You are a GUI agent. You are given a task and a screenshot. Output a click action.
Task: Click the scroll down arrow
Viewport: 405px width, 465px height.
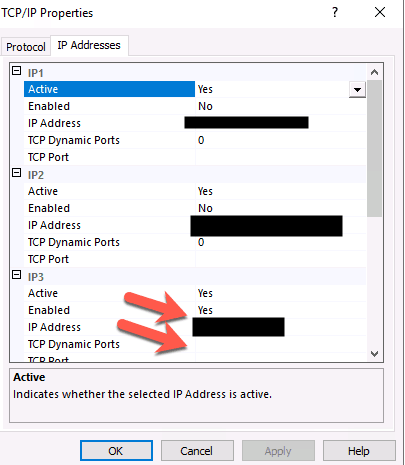[374, 354]
